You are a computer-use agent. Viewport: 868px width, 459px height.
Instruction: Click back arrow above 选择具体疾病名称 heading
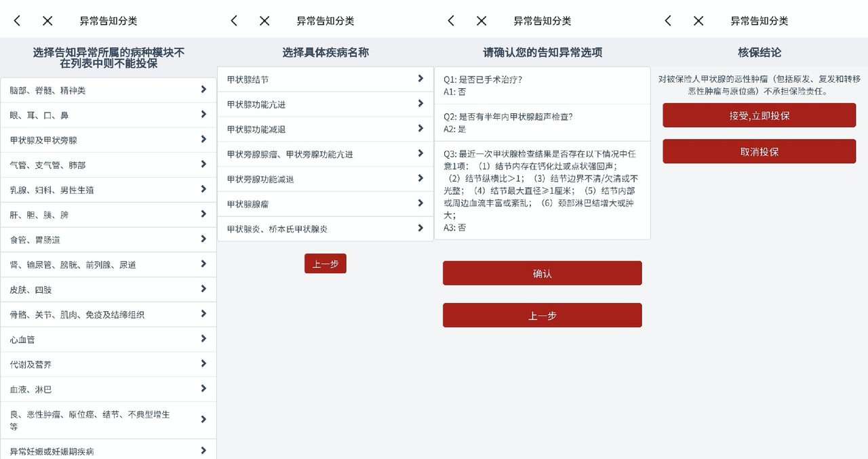(x=234, y=21)
